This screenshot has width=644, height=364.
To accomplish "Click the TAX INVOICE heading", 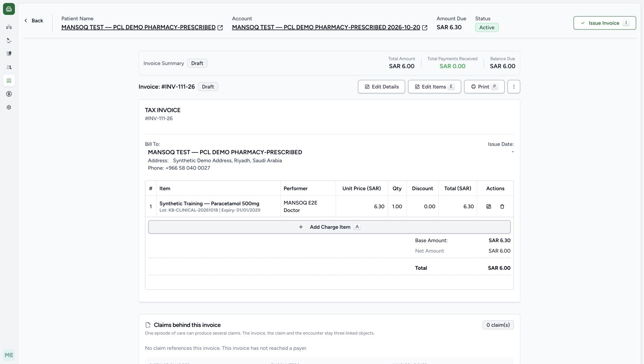I will 162,110.
